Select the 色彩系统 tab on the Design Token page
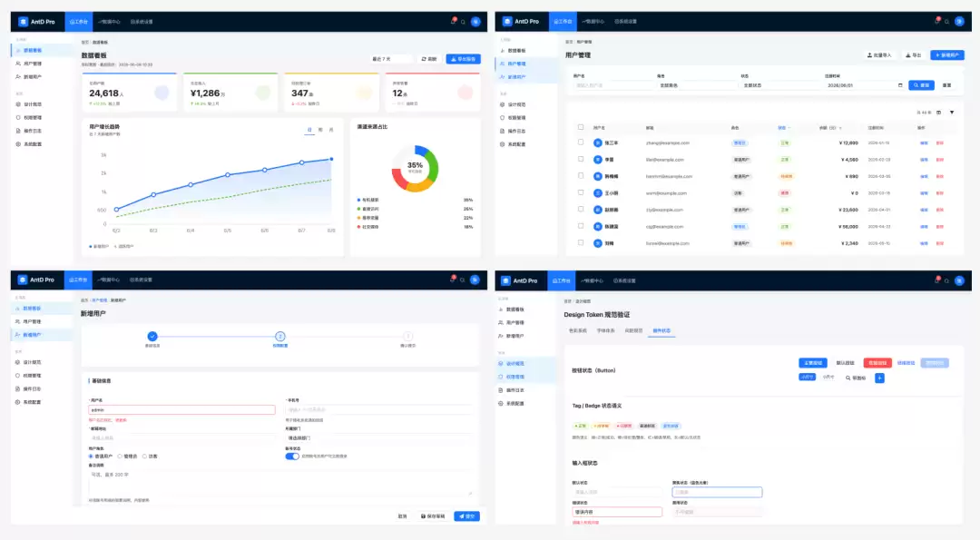 577,330
